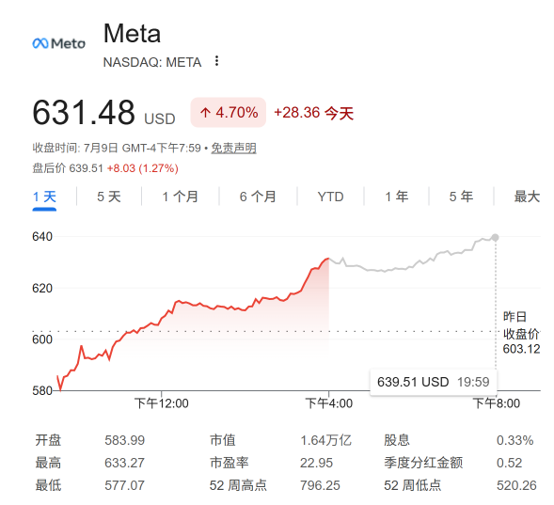The height and width of the screenshot is (505, 554).
Task: Open the three-dot more options menu
Action: tap(217, 61)
